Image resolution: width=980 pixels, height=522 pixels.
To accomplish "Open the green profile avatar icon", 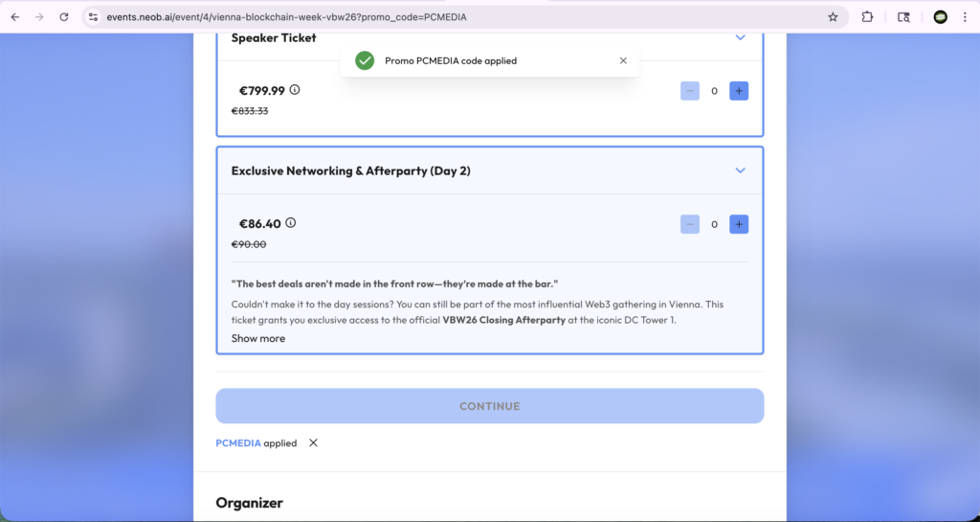I will [x=940, y=17].
